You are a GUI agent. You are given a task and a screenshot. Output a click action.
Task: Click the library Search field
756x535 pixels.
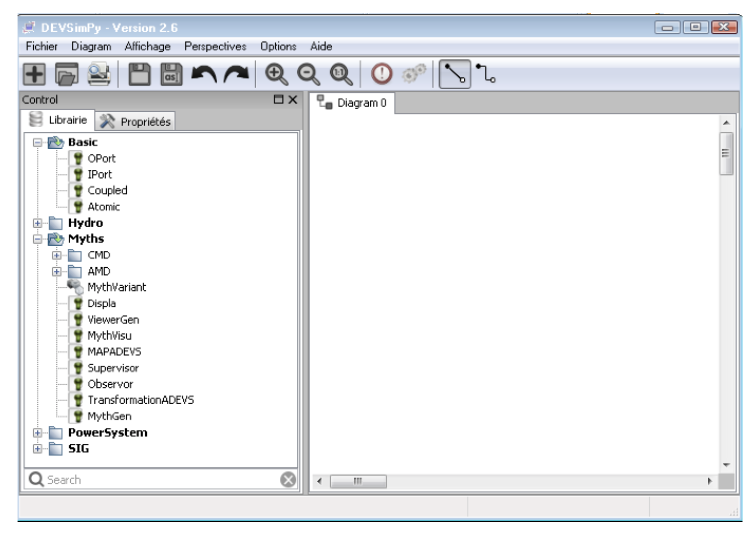click(158, 480)
